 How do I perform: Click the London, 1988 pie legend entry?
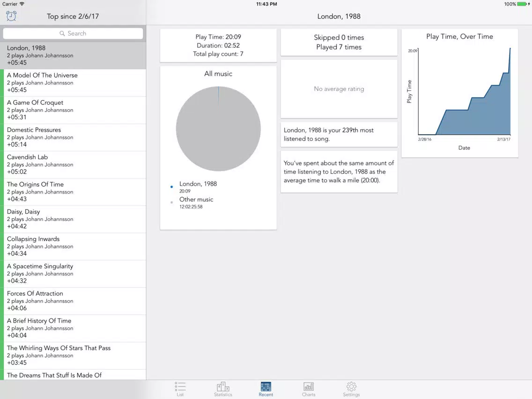[x=193, y=187]
